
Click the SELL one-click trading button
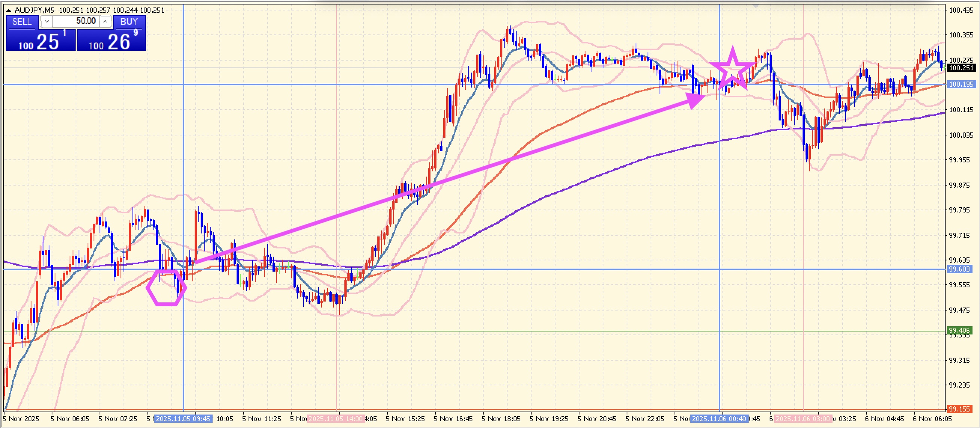(22, 22)
